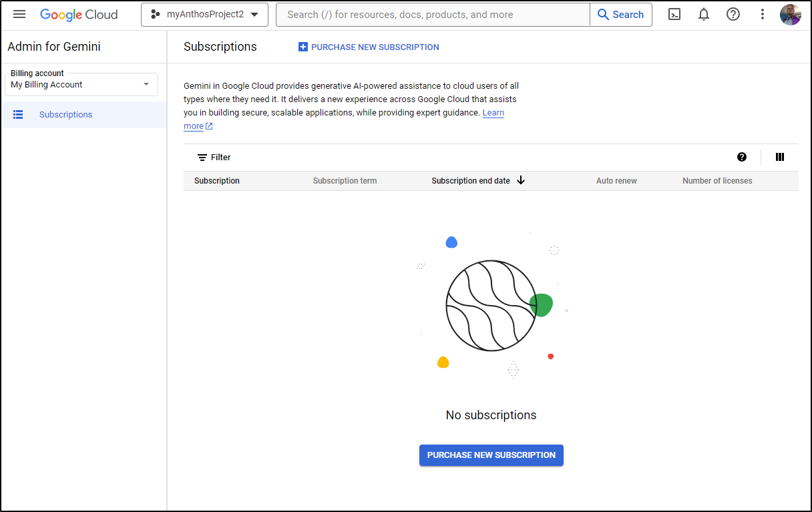This screenshot has height=512, width=812.
Task: Sort by Number of licenses header
Action: pyautogui.click(x=717, y=181)
